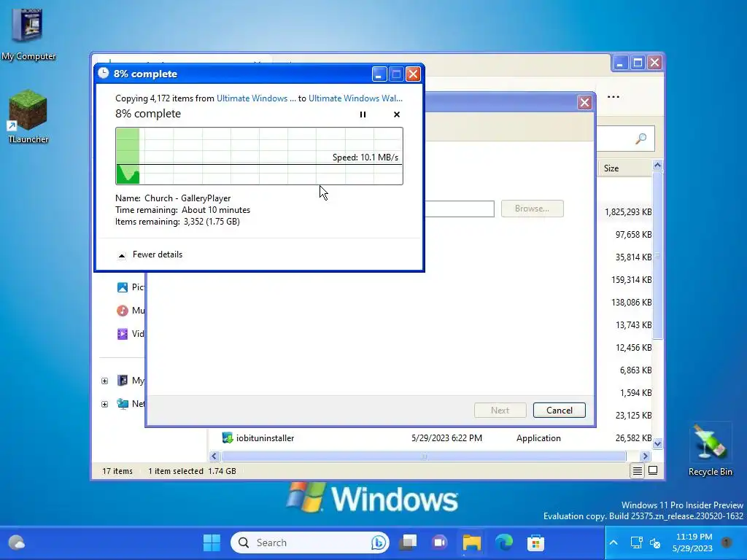Image resolution: width=747 pixels, height=560 pixels.
Task: Click the vertical scrollbar up arrow
Action: click(x=657, y=166)
